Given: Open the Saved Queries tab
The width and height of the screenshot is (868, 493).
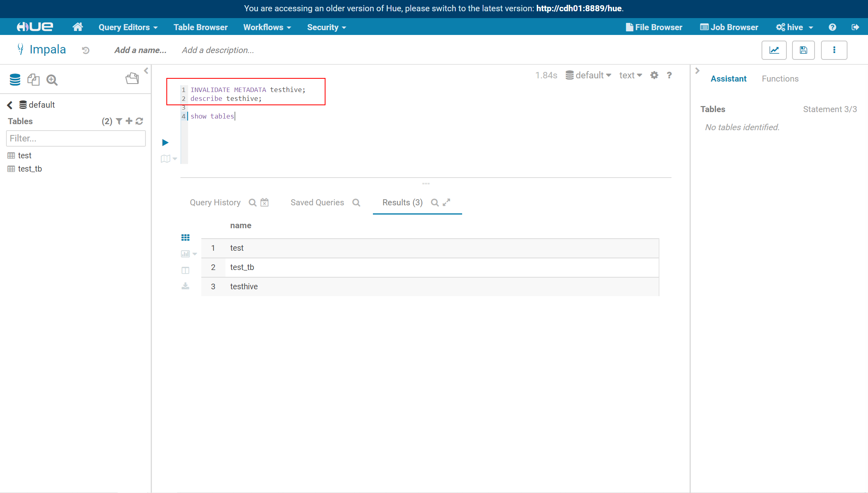Looking at the screenshot, I should click(x=317, y=203).
